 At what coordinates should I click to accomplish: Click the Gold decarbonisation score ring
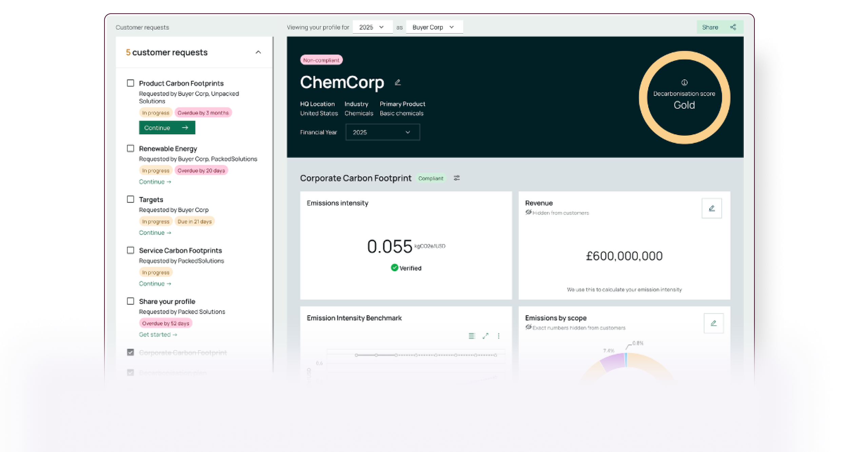(x=684, y=97)
